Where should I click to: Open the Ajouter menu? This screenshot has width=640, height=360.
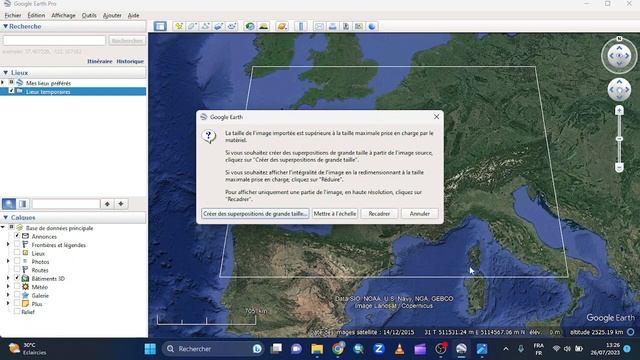tap(112, 15)
